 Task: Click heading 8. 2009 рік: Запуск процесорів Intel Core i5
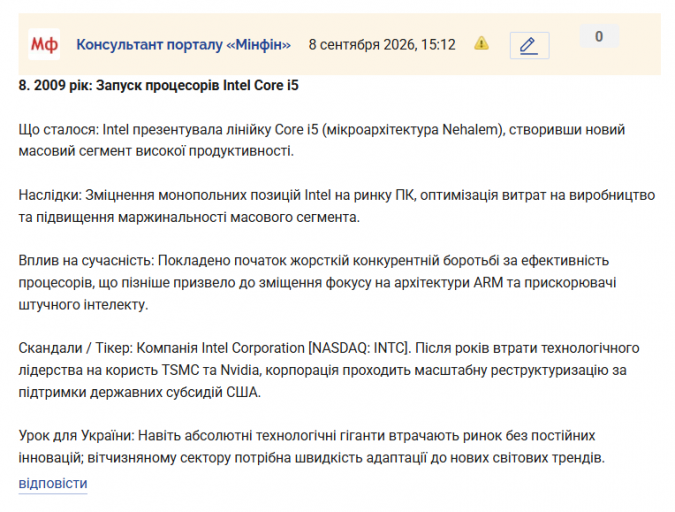coord(158,85)
